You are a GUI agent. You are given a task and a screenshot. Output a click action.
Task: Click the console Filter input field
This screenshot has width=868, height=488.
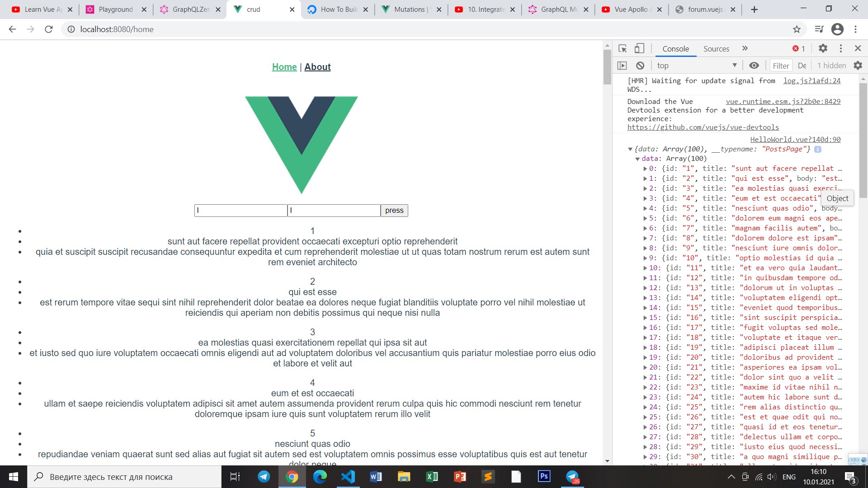pyautogui.click(x=781, y=66)
